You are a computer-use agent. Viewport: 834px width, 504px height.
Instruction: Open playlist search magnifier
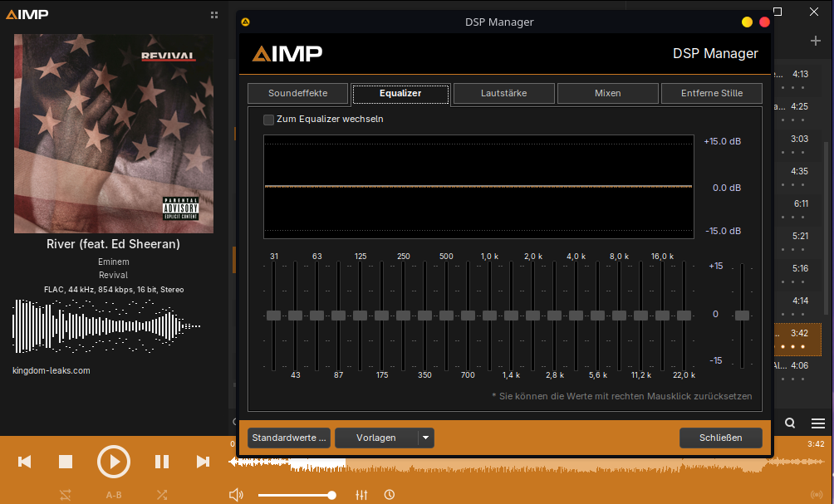click(x=790, y=423)
